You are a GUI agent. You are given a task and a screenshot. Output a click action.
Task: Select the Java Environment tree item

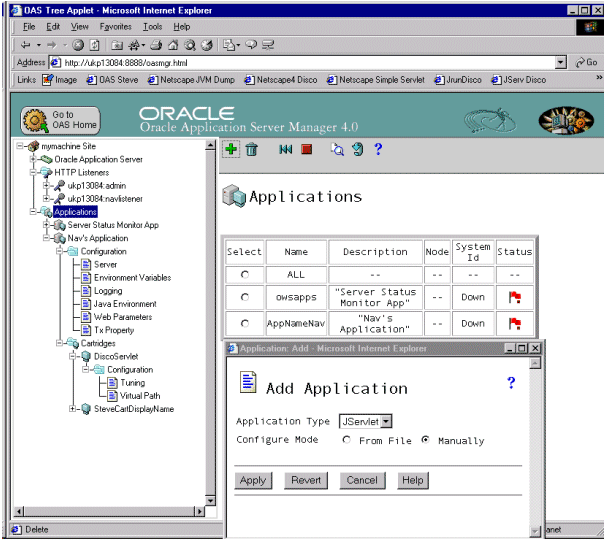pos(125,304)
